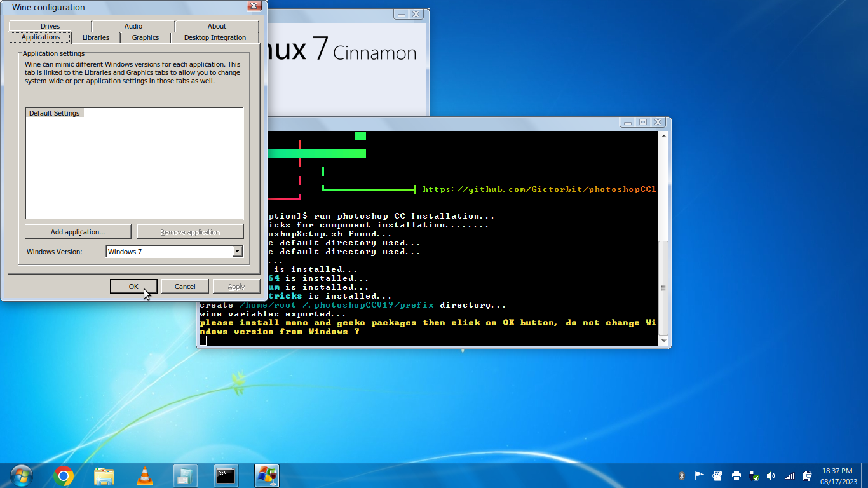This screenshot has width=868, height=488.
Task: Minimize the terminal window
Action: click(x=628, y=122)
